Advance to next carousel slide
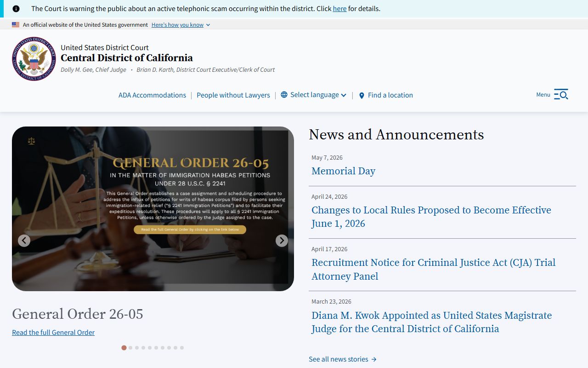 tap(282, 241)
